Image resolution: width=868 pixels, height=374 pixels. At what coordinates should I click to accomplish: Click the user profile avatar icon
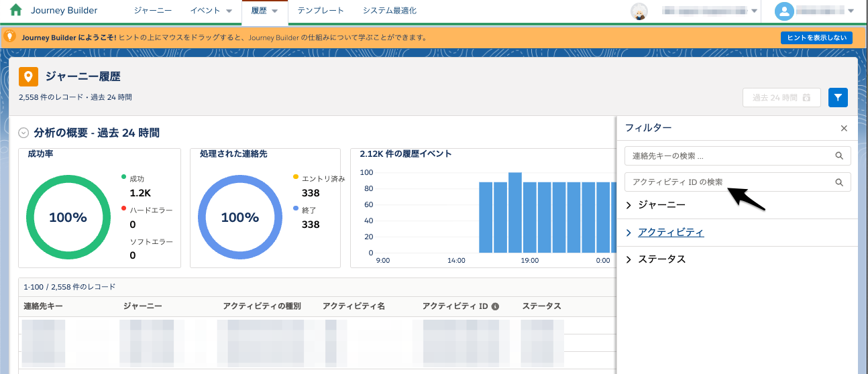(x=783, y=11)
